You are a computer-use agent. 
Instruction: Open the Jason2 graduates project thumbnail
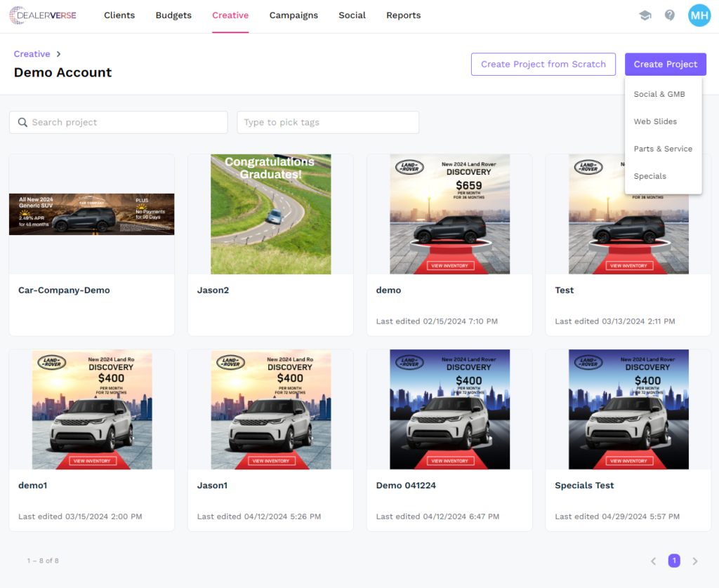click(270, 214)
